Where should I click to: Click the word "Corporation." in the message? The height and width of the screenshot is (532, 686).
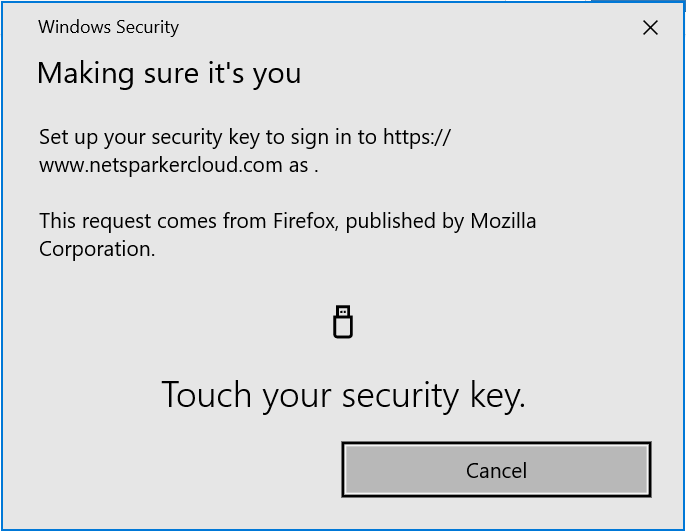(x=97, y=249)
